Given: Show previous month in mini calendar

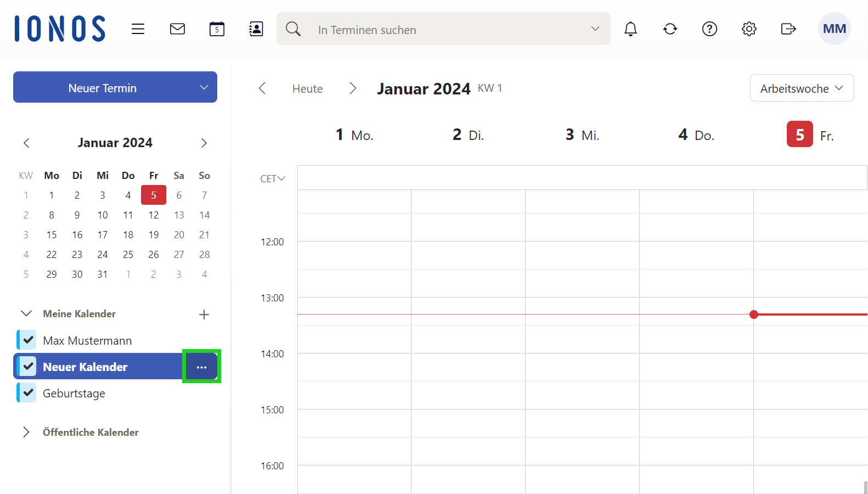Looking at the screenshot, I should point(26,143).
